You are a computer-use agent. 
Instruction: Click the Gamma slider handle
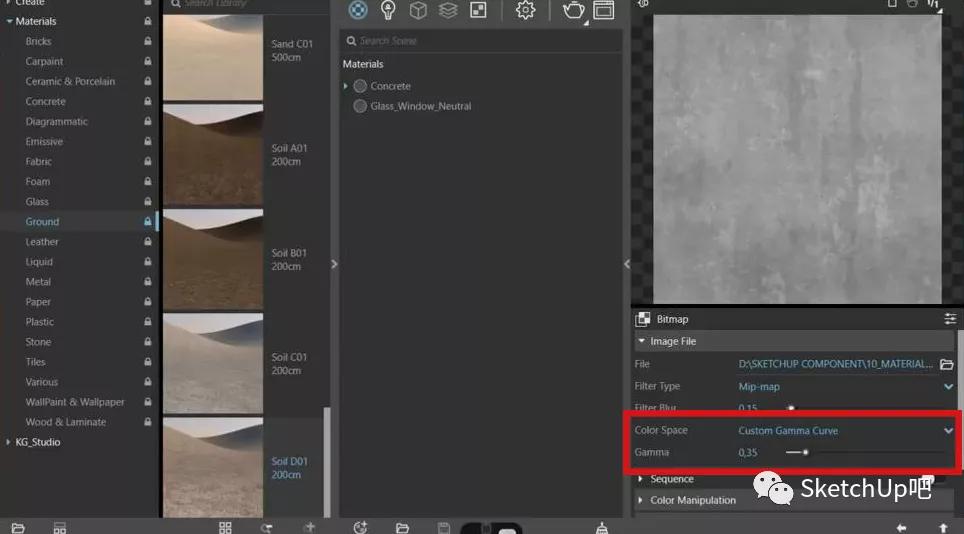[805, 452]
